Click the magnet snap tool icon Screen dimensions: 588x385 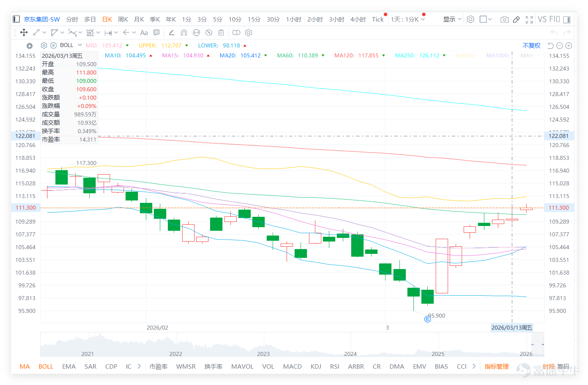(x=184, y=33)
